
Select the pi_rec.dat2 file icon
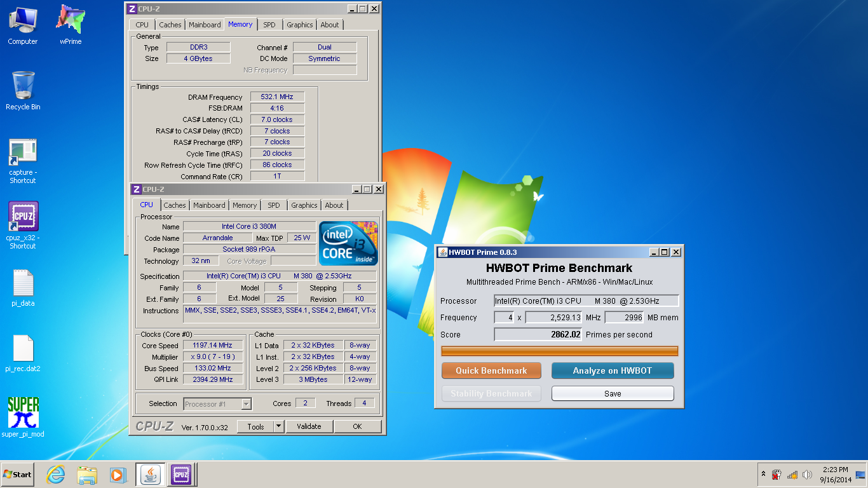23,353
